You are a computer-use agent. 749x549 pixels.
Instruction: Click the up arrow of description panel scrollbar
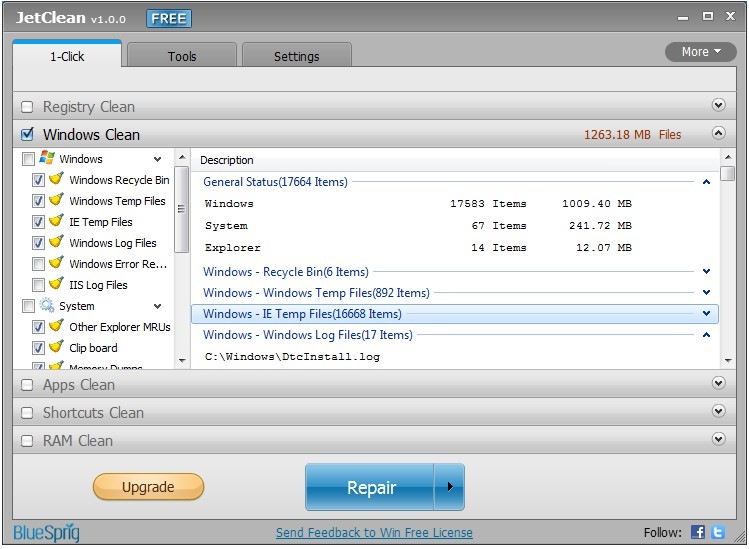tap(728, 157)
